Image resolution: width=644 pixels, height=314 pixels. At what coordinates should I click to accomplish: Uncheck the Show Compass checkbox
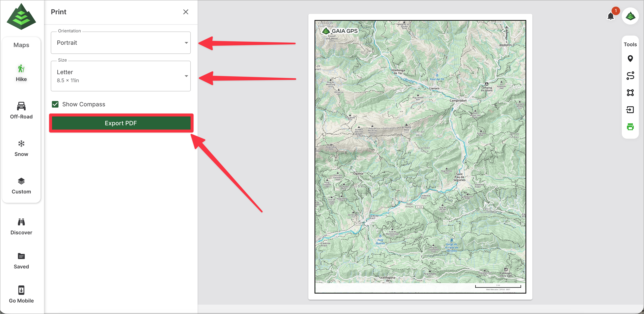click(x=55, y=104)
